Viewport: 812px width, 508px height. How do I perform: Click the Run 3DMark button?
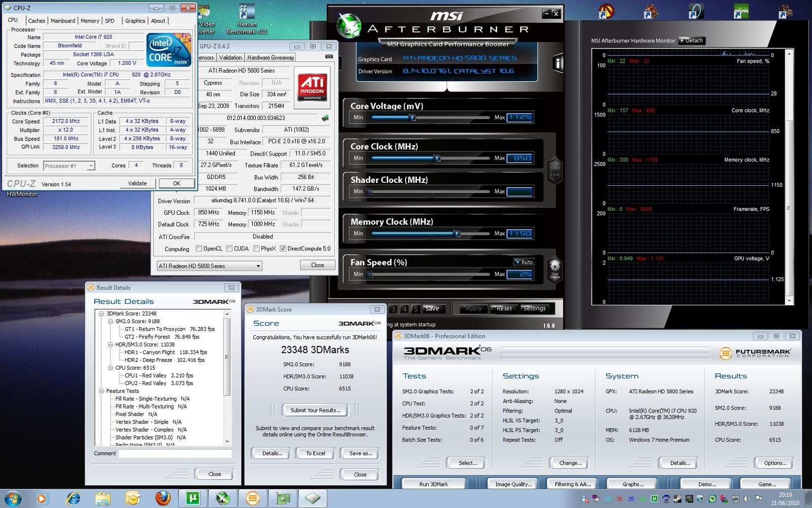433,484
